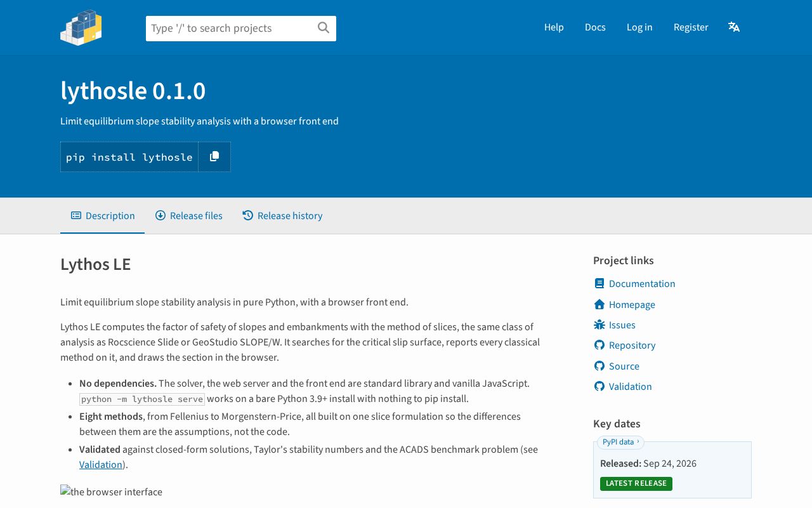The image size is (812, 508).
Task: Click the LATEST RELEASE badge
Action: point(636,483)
